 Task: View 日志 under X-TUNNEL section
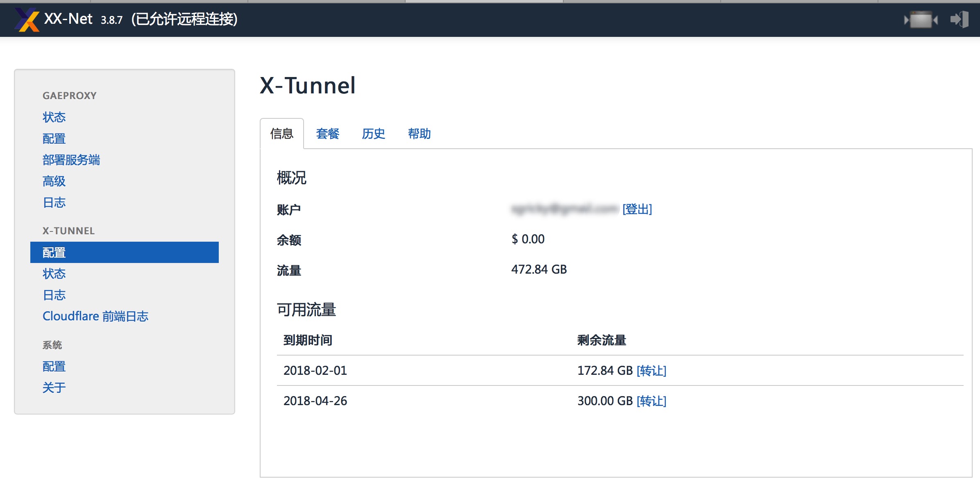[x=54, y=295]
